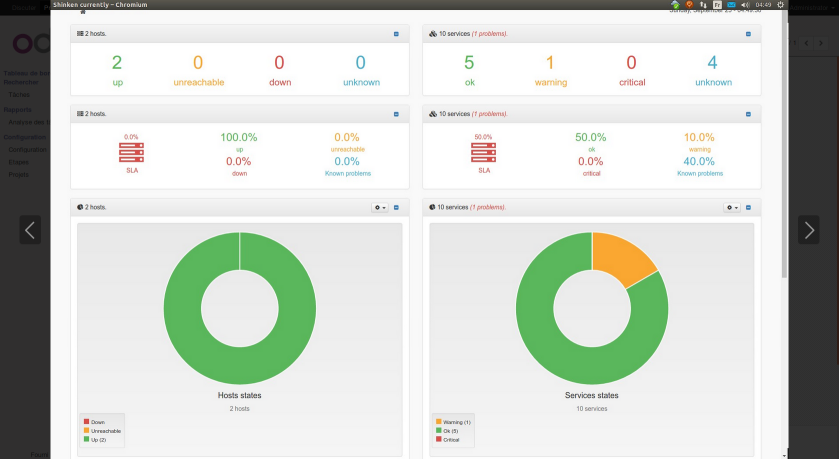Click the orange '1 warning' services count
The image size is (839, 459).
(551, 71)
